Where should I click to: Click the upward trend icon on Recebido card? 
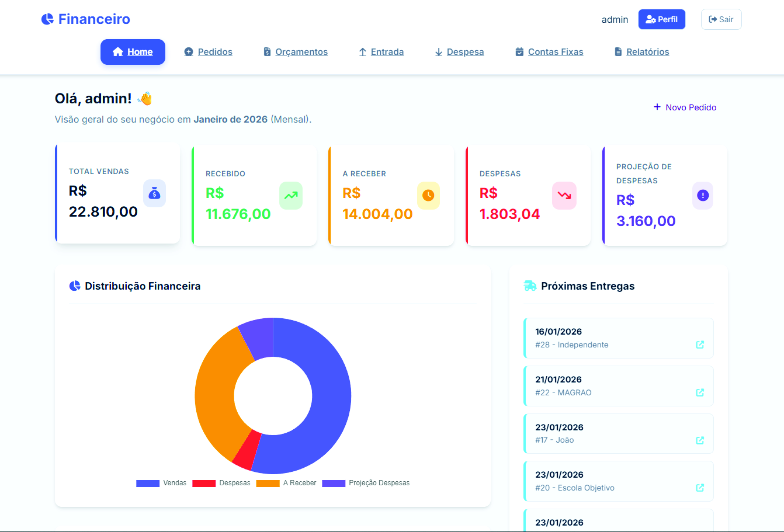[x=291, y=196]
